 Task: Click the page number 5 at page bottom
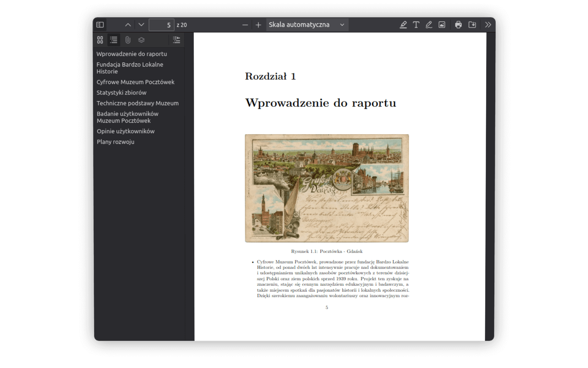pyautogui.click(x=327, y=308)
